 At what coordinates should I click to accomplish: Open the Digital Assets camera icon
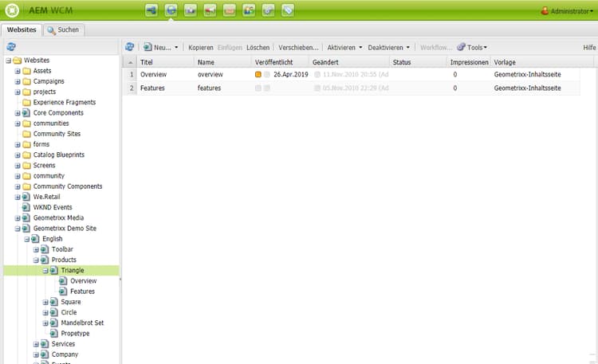pyautogui.click(x=191, y=10)
